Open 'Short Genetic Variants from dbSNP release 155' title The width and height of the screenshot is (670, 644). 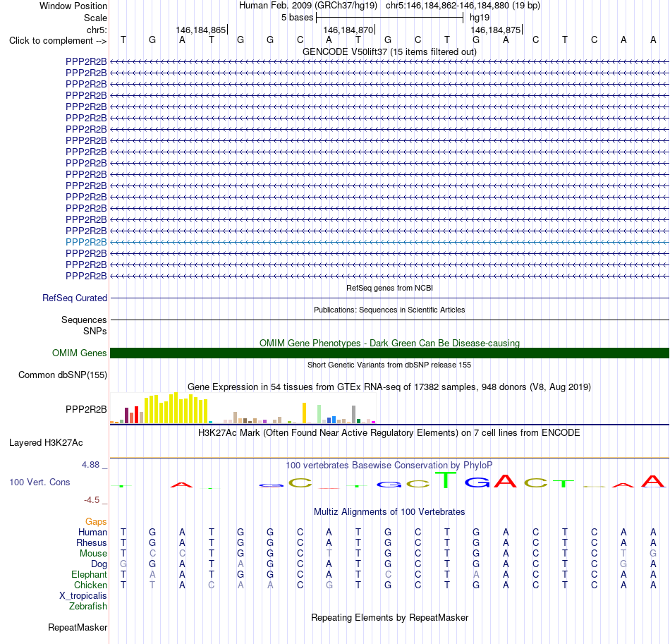[x=389, y=365]
